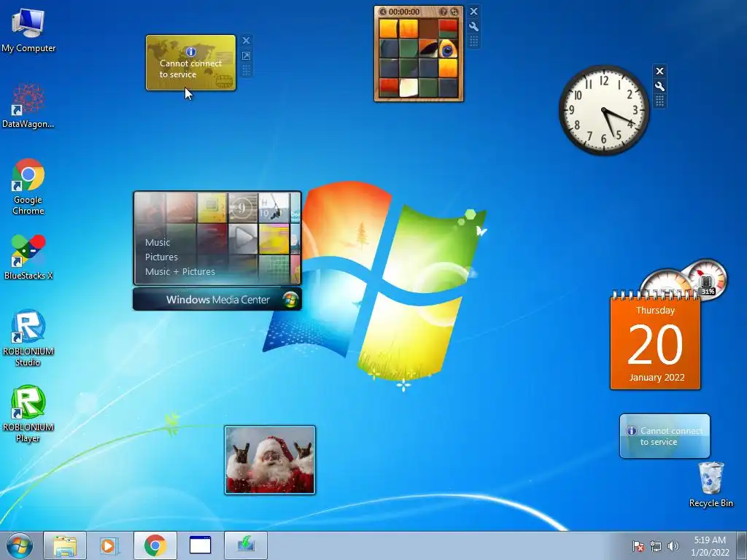
Task: Select the ROBLONIUM Studio shortcut
Action: [28, 338]
